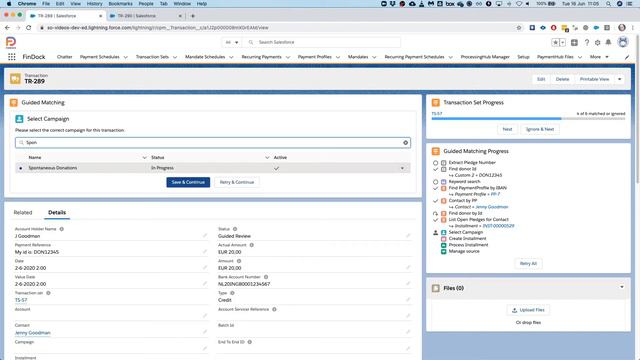Click the pencil icon to edit navigation bar

click(x=627, y=57)
